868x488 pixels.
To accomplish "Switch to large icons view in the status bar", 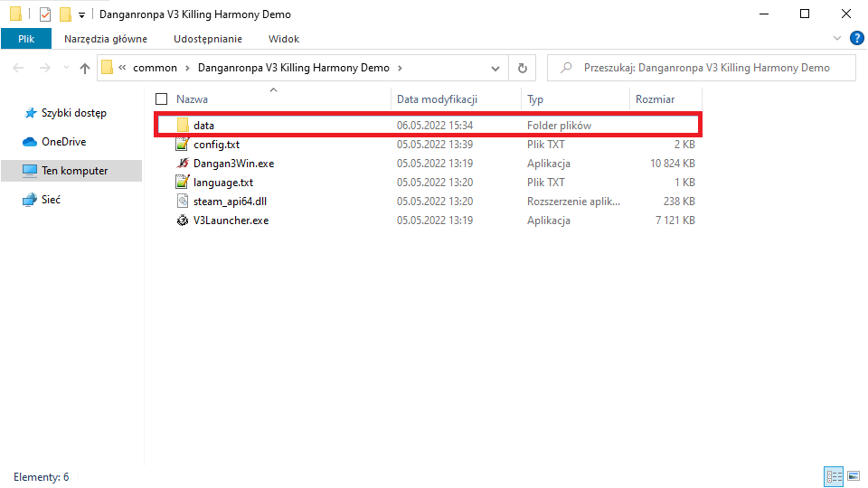I will coord(852,476).
